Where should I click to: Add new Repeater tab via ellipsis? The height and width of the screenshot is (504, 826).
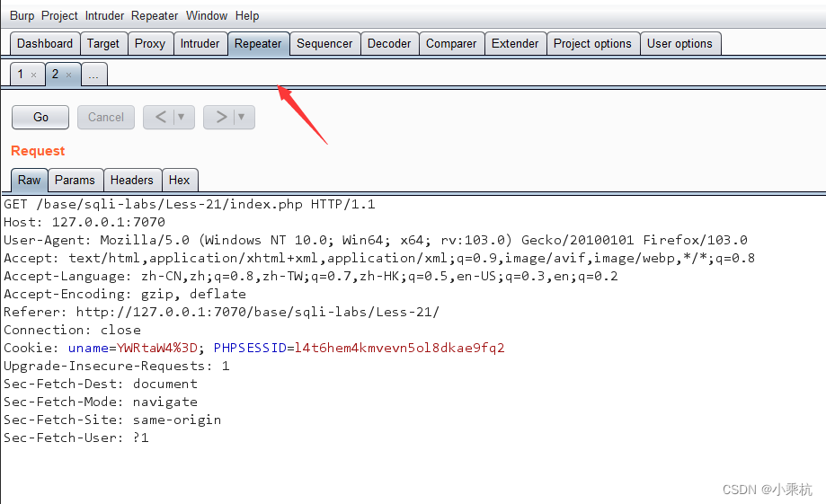click(x=93, y=75)
